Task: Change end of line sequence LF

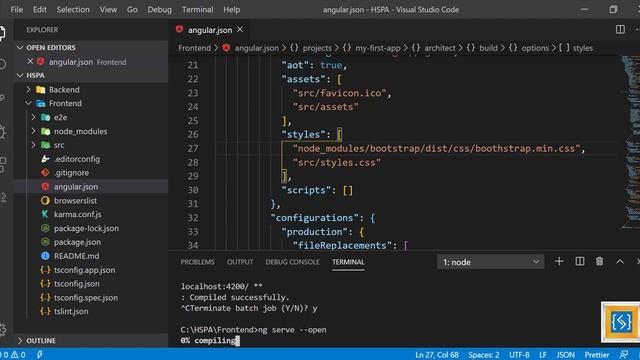Action: pos(543,355)
